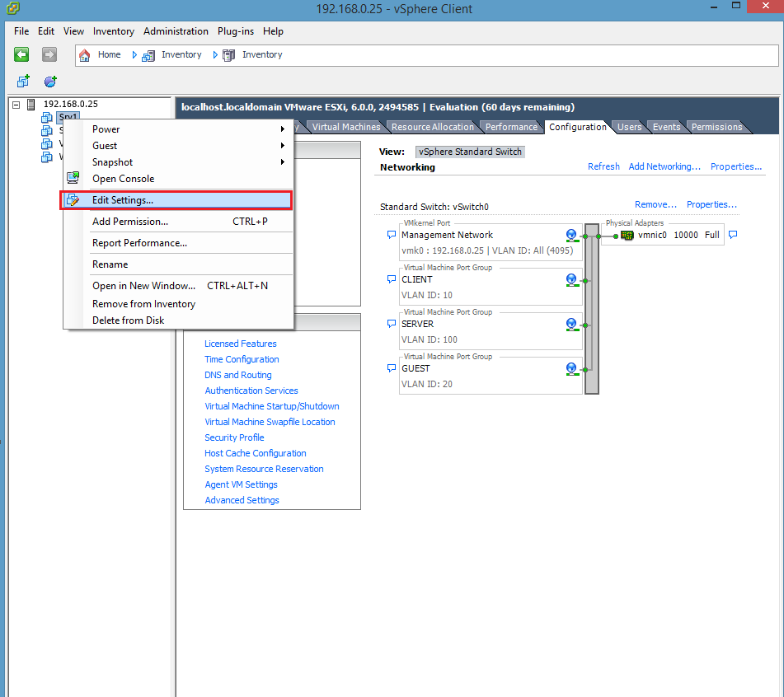Click the vmnic0 network adapter icon

coord(627,236)
